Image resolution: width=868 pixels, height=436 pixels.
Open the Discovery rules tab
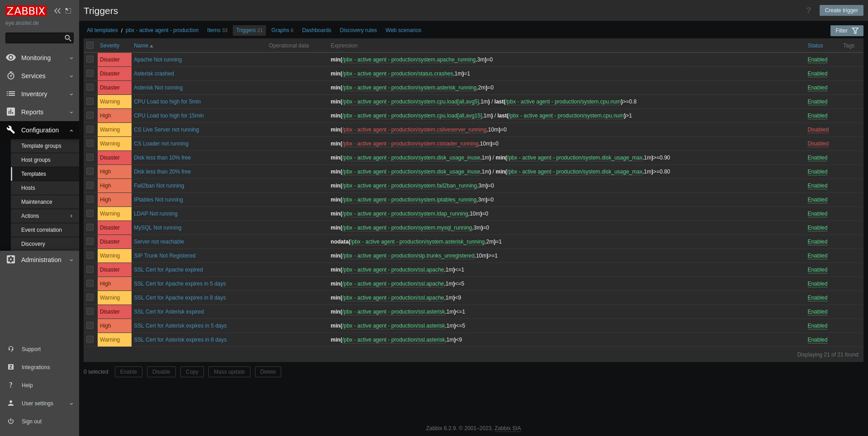(358, 30)
